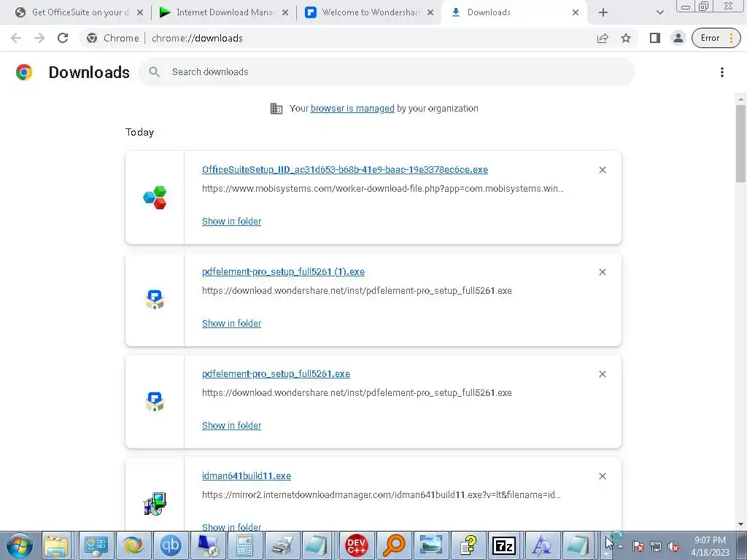Image resolution: width=747 pixels, height=560 pixels.
Task: Click the network tray icon
Action: pos(656,547)
